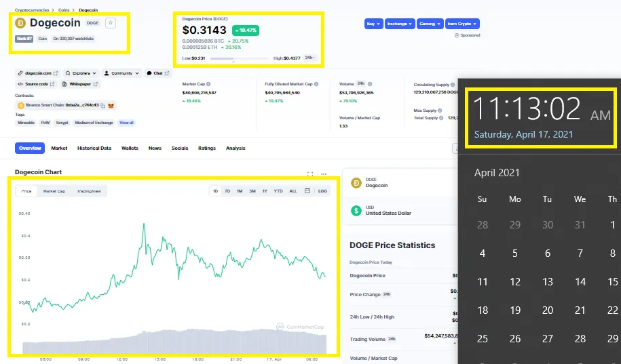Image resolution: width=621 pixels, height=364 pixels.
Task: Show Volume info tooltip icon
Action: click(370, 84)
